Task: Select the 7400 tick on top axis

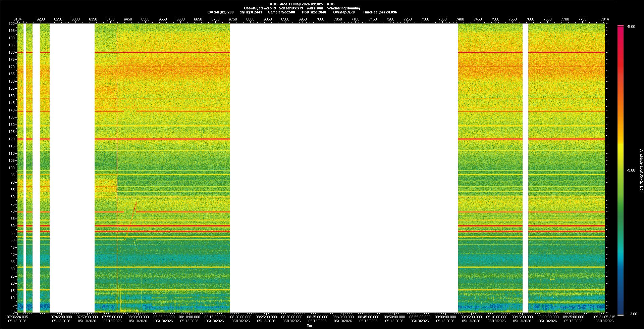Action: (x=460, y=19)
